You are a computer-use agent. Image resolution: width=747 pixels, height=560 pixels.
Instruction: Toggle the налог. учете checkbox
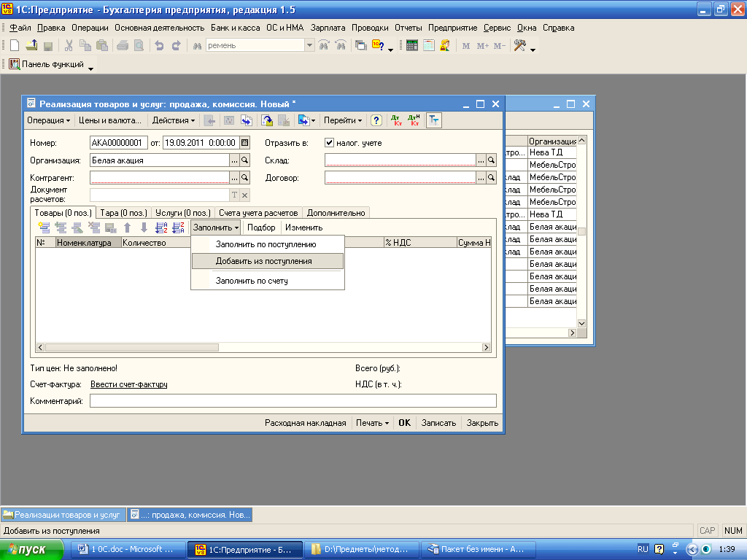point(329,142)
